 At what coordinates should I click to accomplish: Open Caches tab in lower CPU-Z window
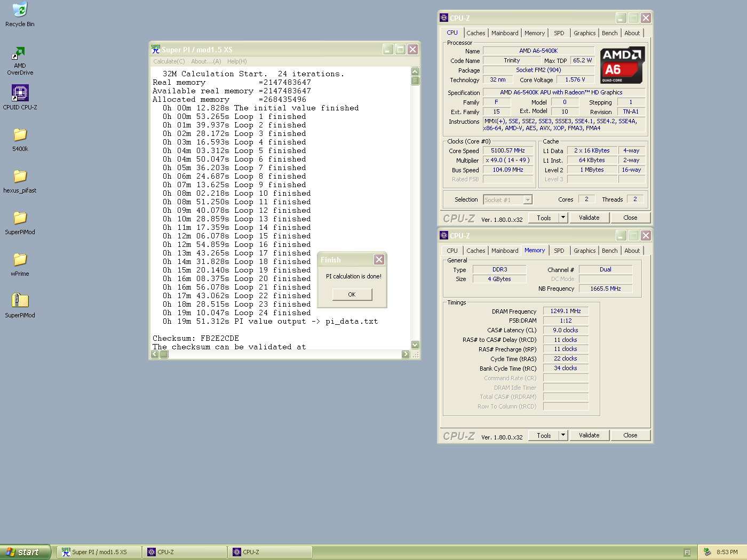coord(476,251)
